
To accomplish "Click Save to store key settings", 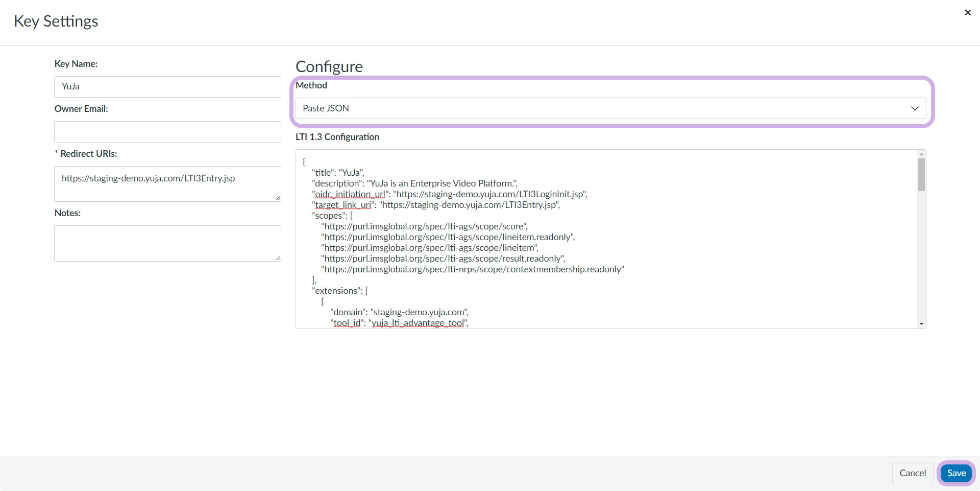I will [956, 473].
